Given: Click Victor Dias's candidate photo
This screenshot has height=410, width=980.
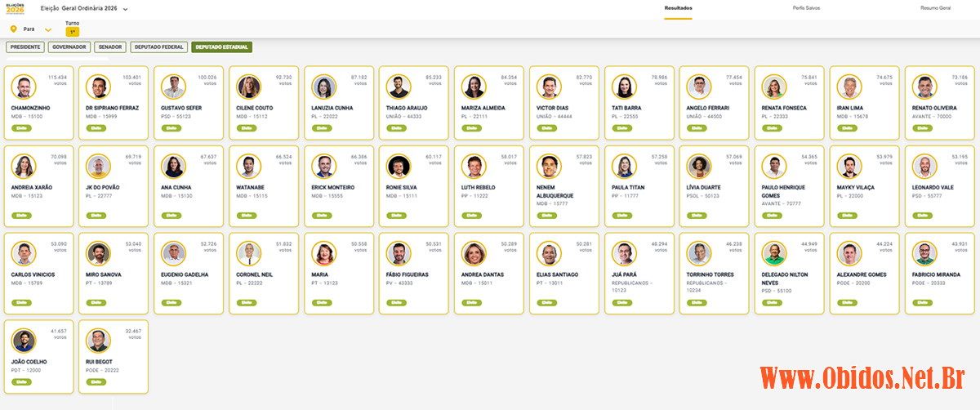Looking at the screenshot, I should (x=549, y=87).
